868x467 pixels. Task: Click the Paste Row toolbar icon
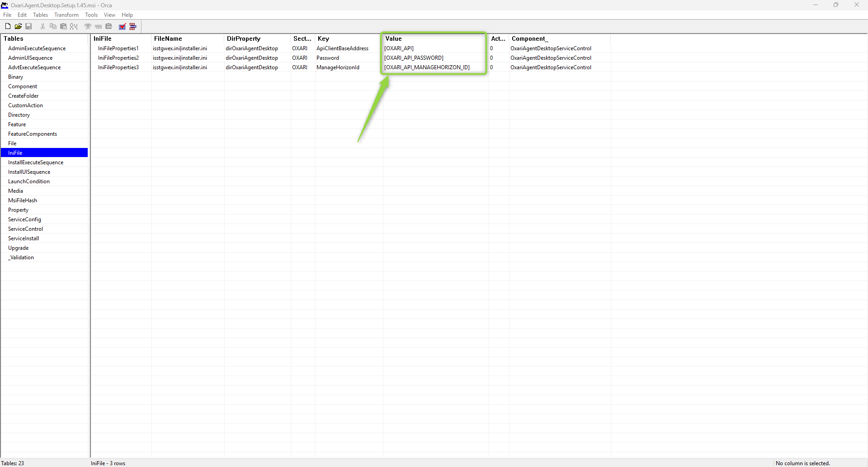tap(109, 26)
